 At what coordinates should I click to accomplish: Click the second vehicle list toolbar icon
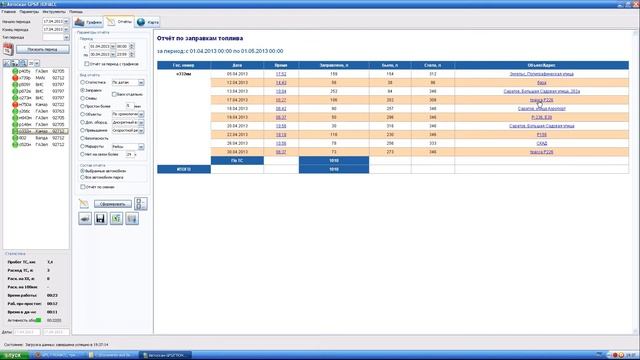tap(15, 63)
